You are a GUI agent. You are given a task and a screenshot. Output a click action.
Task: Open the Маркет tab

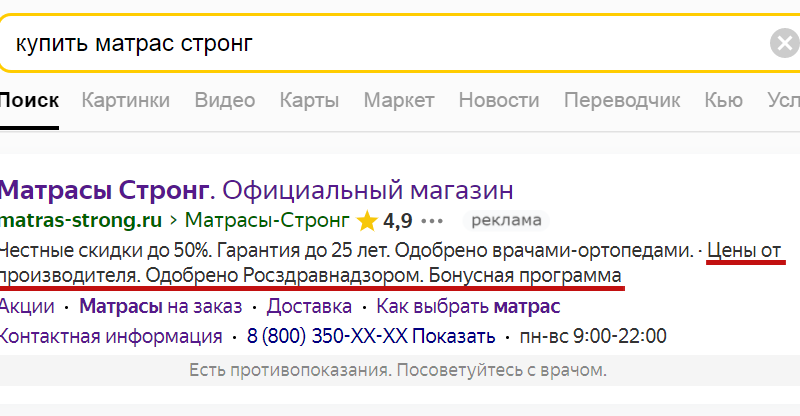[399, 100]
